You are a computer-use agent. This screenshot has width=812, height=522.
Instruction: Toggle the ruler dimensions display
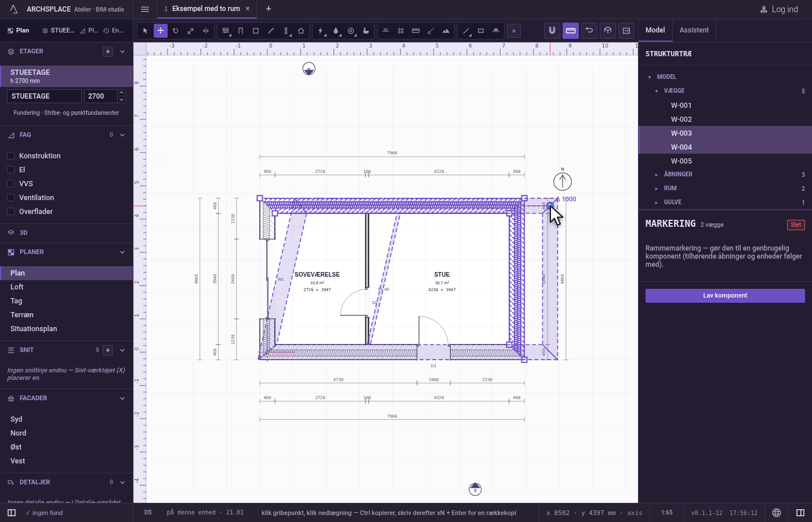tap(571, 31)
